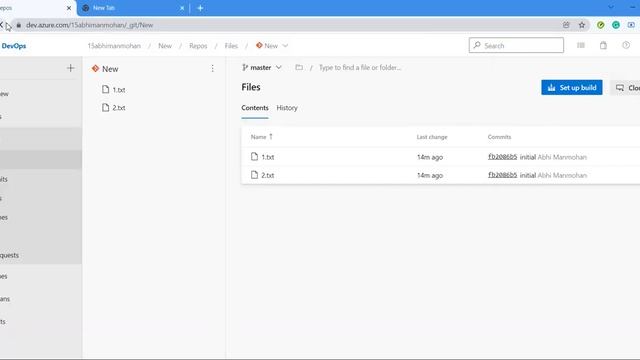Viewport: 640px width, 360px height.
Task: Focus the find a file or folder field
Action: (360, 67)
